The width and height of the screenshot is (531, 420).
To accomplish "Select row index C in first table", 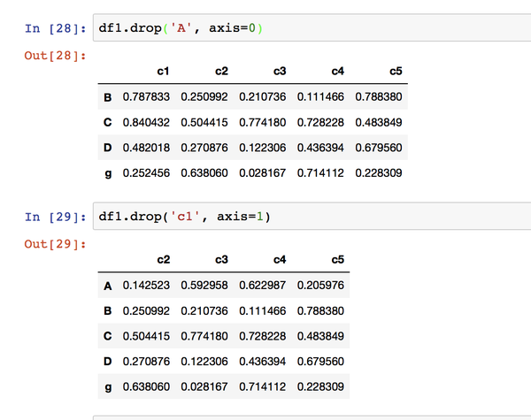I will tap(108, 122).
